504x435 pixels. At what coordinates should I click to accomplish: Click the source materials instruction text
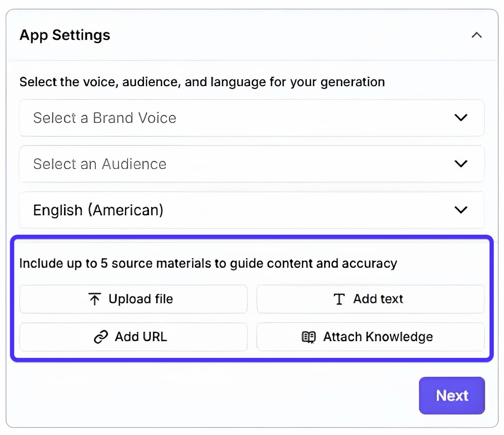208,263
